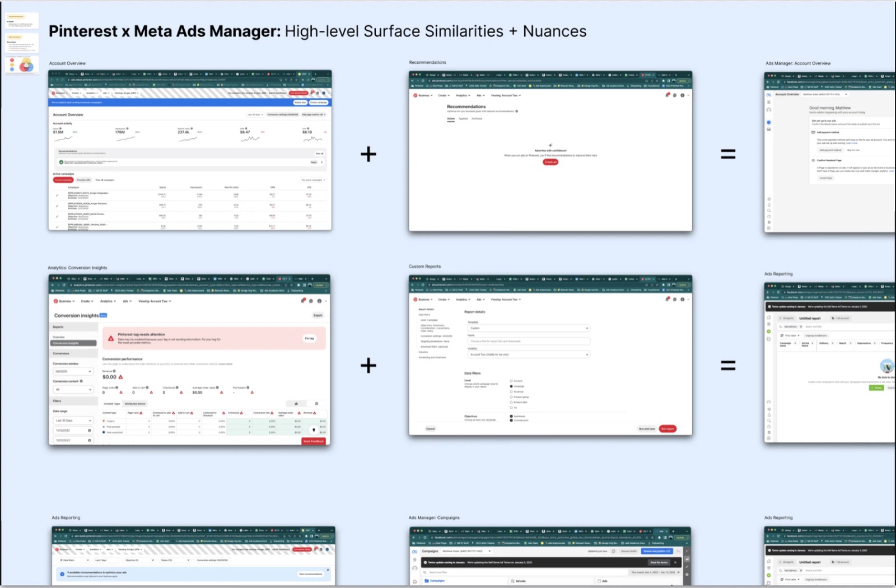
Task: Click report Name input field
Action: coord(529,341)
